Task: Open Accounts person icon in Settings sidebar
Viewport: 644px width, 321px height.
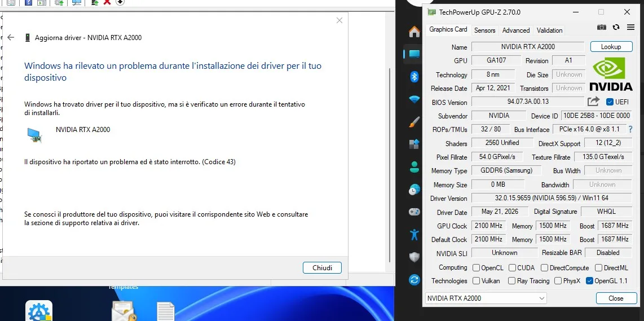Action: pyautogui.click(x=414, y=167)
